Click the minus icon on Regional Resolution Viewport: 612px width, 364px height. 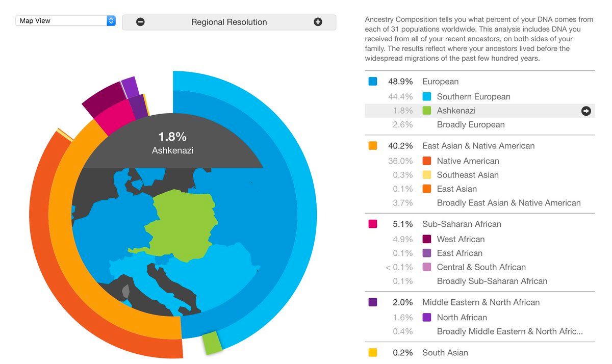pos(140,22)
